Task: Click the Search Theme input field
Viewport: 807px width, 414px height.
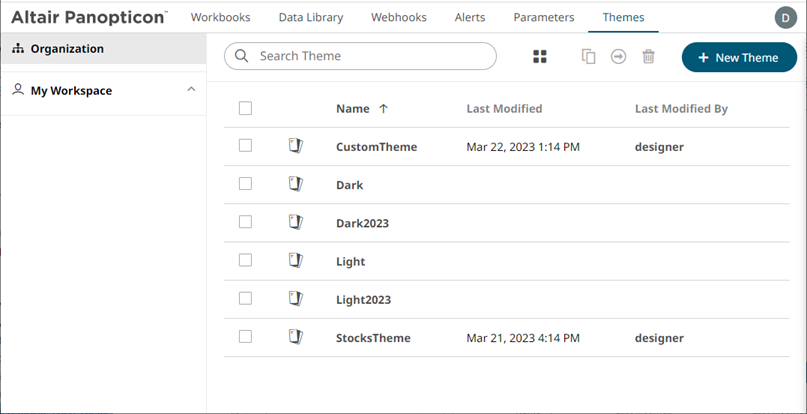Action: point(370,56)
